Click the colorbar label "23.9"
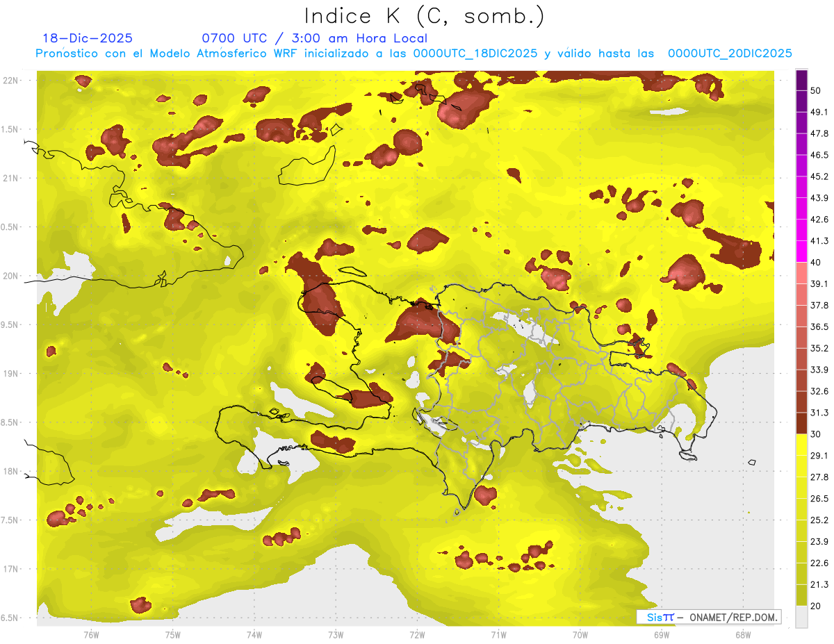The height and width of the screenshot is (644, 834). (x=819, y=542)
